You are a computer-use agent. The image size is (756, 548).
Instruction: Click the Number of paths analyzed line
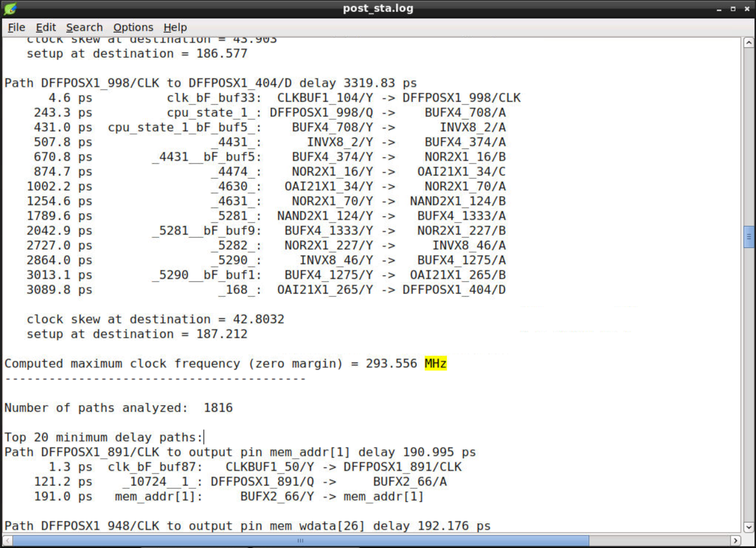pyautogui.click(x=118, y=407)
